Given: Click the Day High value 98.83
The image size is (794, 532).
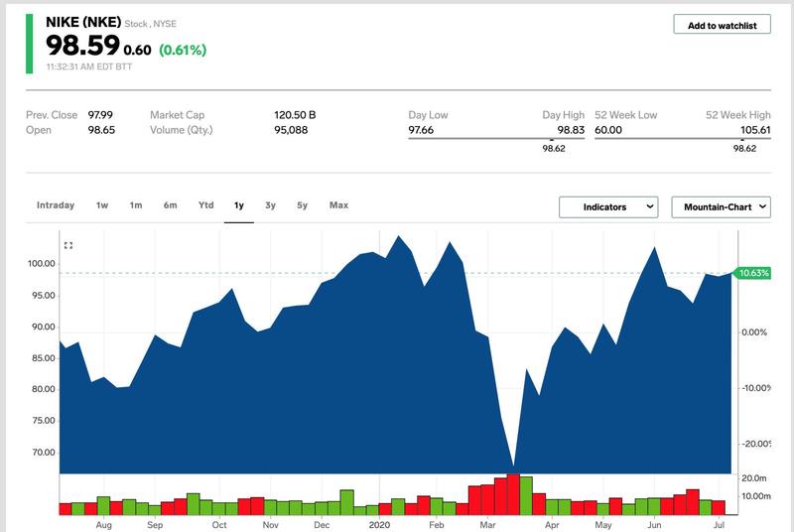Looking at the screenshot, I should [571, 130].
